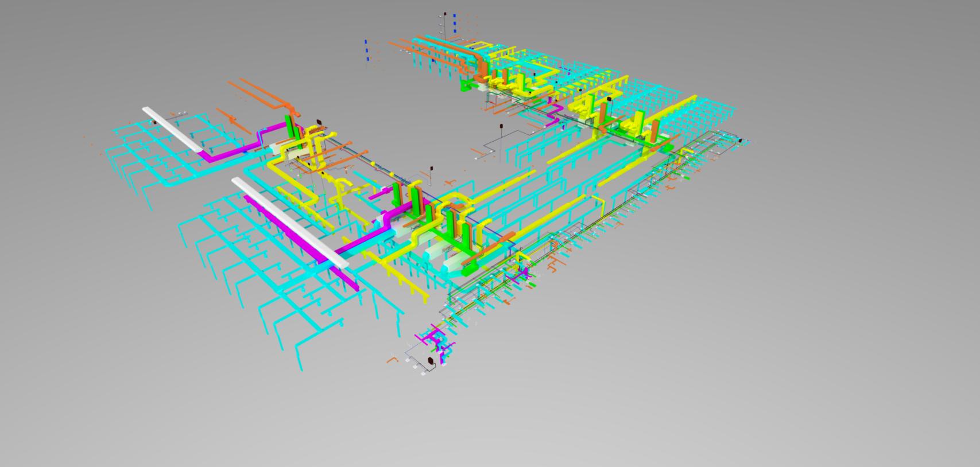Image resolution: width=980 pixels, height=467 pixels.
Task: Pick the dark device at the bottom pipe cluster
Action: coord(431,361)
